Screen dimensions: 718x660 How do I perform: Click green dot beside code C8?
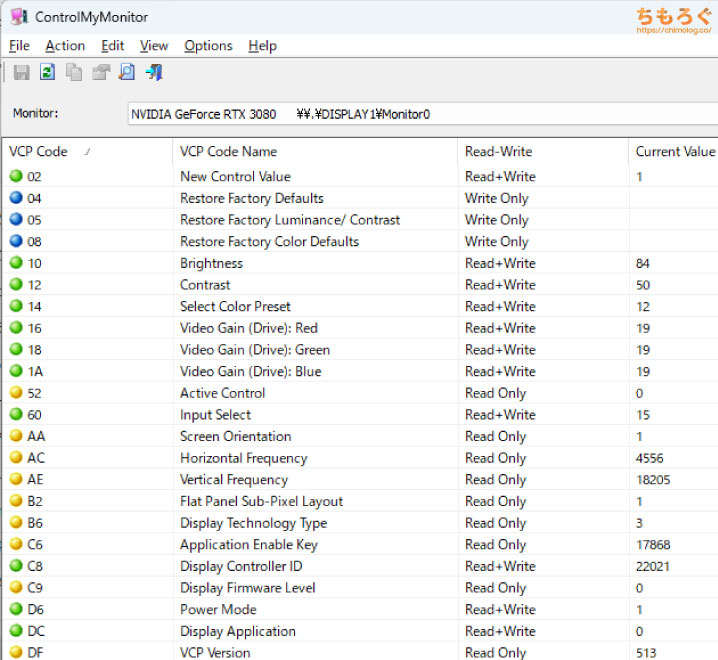[x=16, y=566]
